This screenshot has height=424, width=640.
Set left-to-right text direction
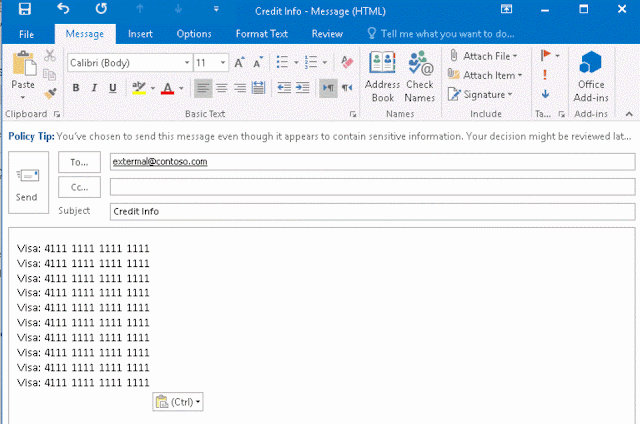(x=328, y=88)
